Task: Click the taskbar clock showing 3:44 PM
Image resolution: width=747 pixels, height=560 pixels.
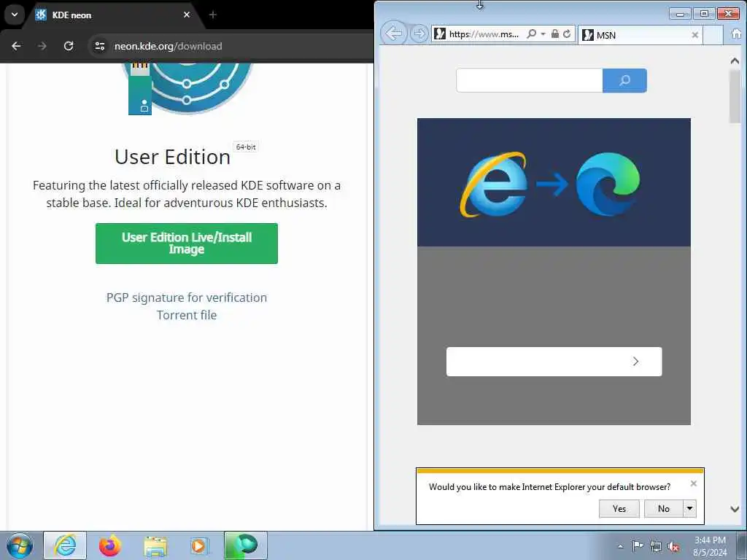Action: [710, 546]
